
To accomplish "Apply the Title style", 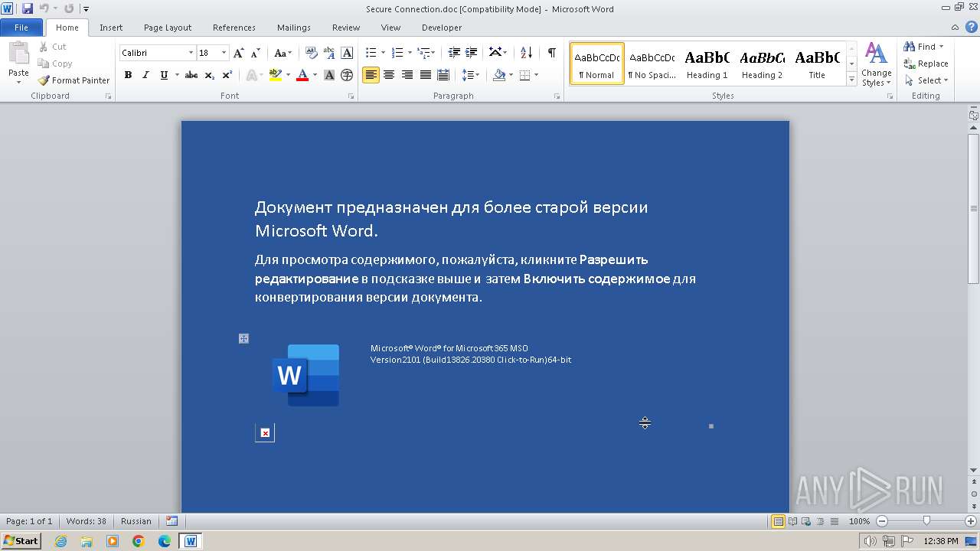I will (817, 64).
